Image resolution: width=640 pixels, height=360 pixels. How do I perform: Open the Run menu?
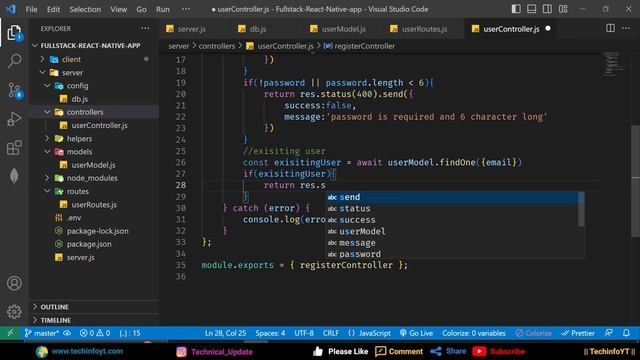(163, 9)
